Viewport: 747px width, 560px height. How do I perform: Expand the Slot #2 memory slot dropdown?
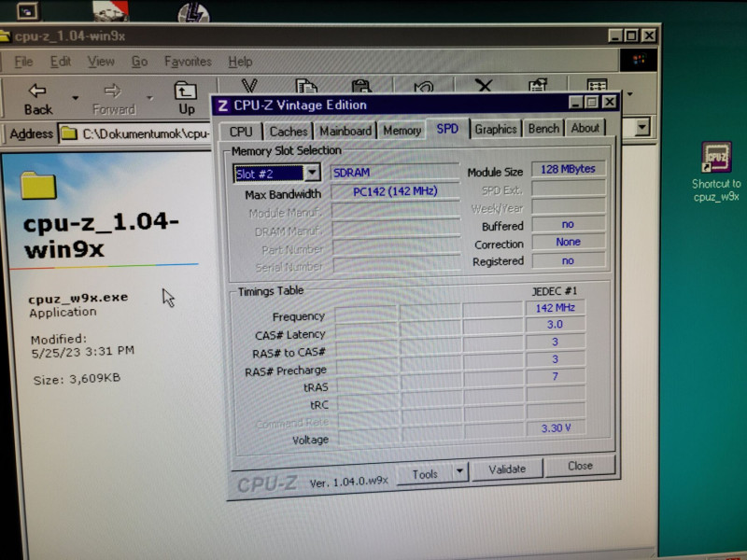pyautogui.click(x=313, y=173)
